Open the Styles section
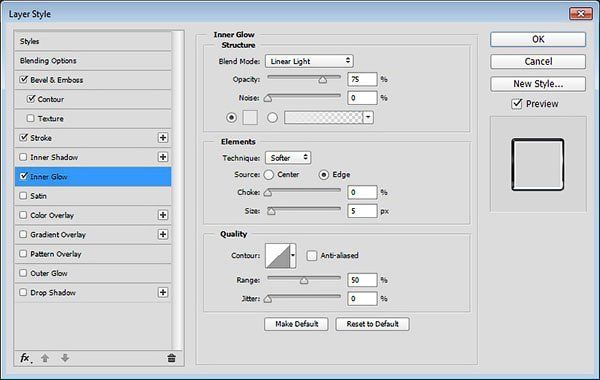 pos(93,41)
